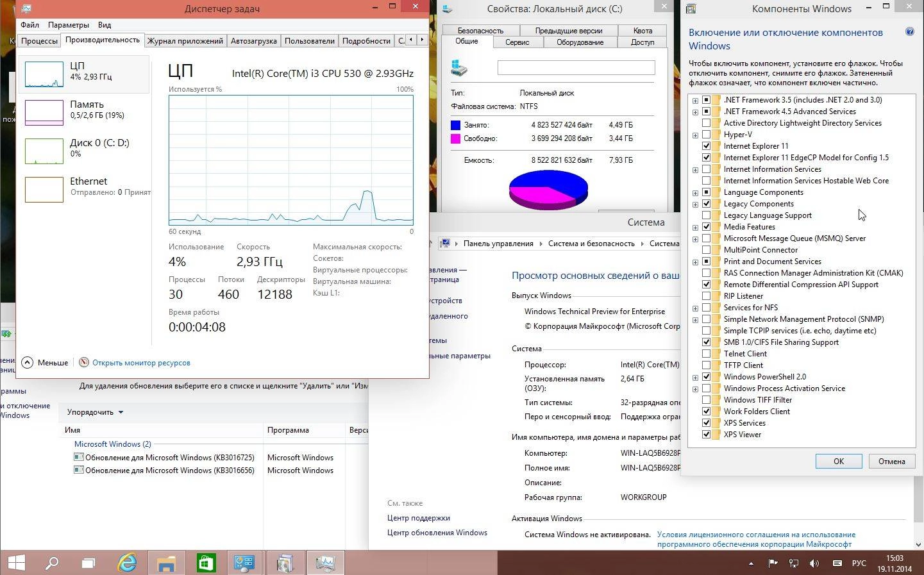Click volume speaker tray icon
This screenshot has width=924, height=575.
click(814, 563)
